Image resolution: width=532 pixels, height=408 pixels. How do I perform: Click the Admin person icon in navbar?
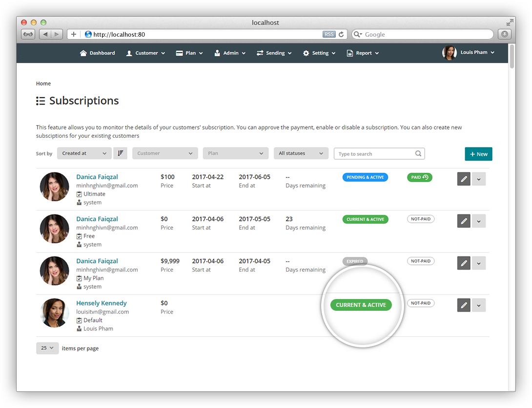(218, 53)
